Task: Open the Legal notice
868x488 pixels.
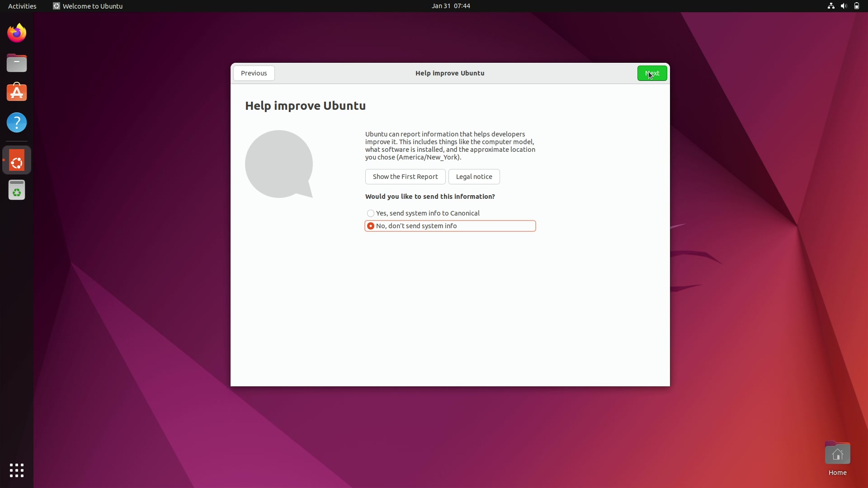Action: 474,177
